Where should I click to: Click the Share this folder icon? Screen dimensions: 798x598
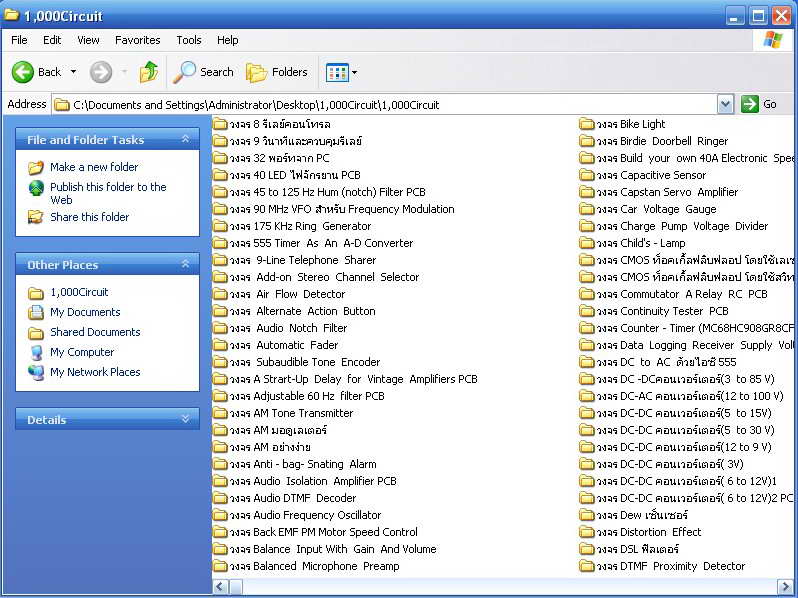(x=36, y=217)
